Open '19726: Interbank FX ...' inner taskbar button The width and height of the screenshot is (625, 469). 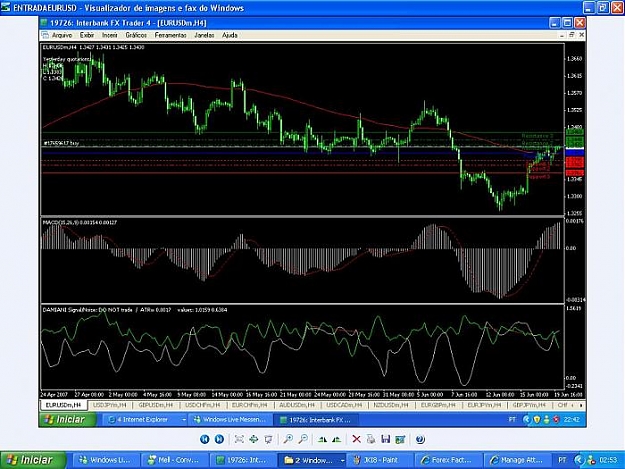coord(316,420)
